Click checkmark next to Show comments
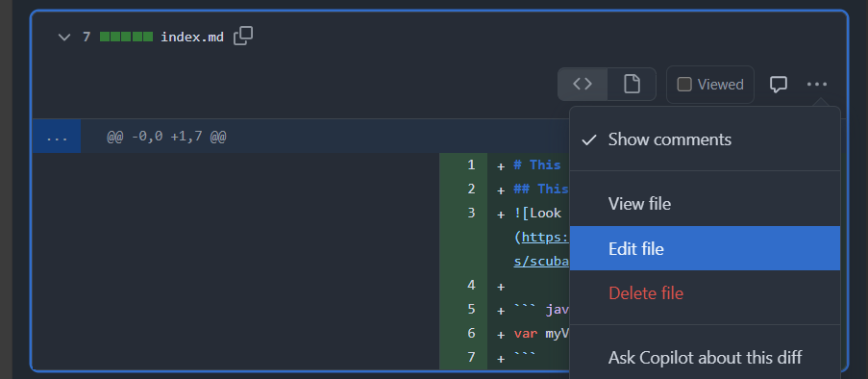The width and height of the screenshot is (868, 379). 589,139
